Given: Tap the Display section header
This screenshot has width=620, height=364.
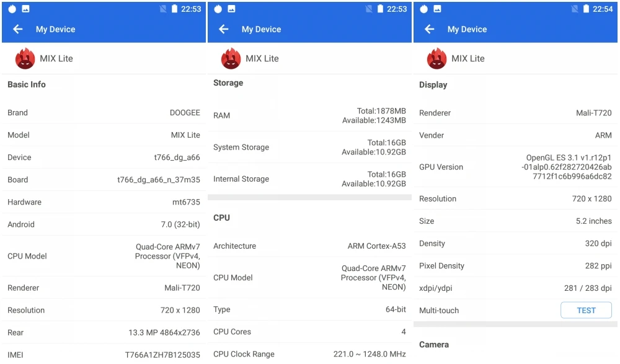Looking at the screenshot, I should click(x=433, y=85).
